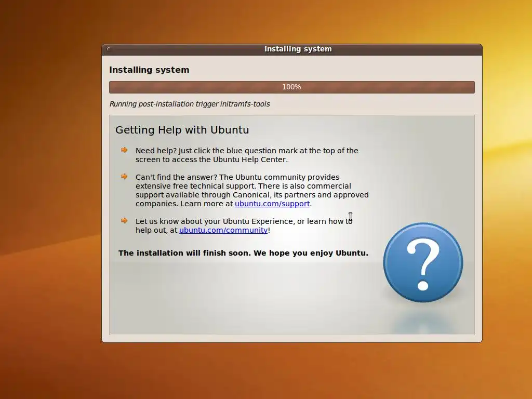
Task: Click the blue question mark help icon
Action: pos(423,262)
